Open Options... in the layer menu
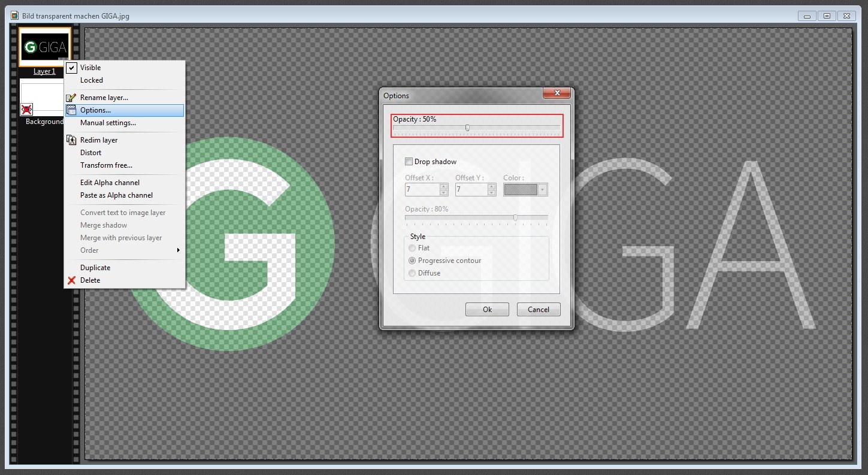This screenshot has height=475, width=868. click(125, 110)
